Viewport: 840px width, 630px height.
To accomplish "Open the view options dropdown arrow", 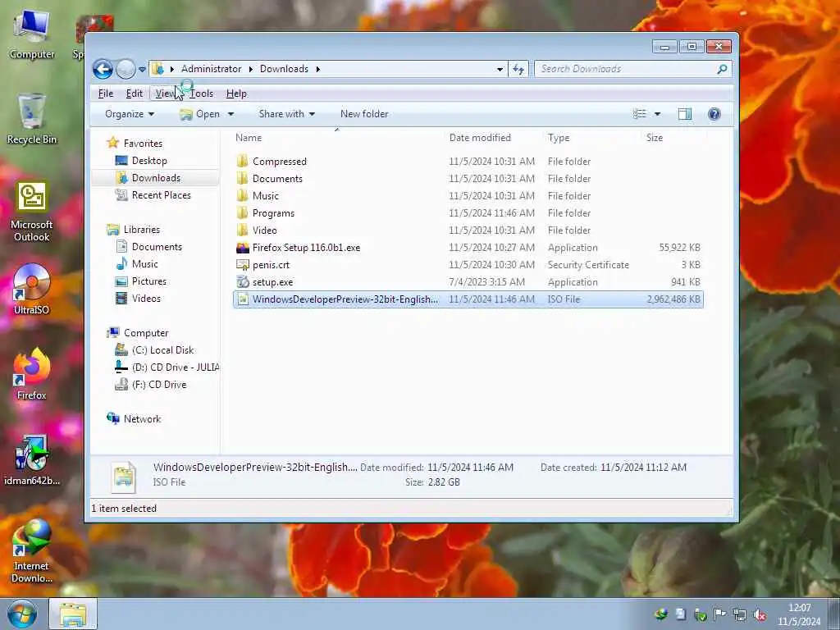I will (657, 114).
